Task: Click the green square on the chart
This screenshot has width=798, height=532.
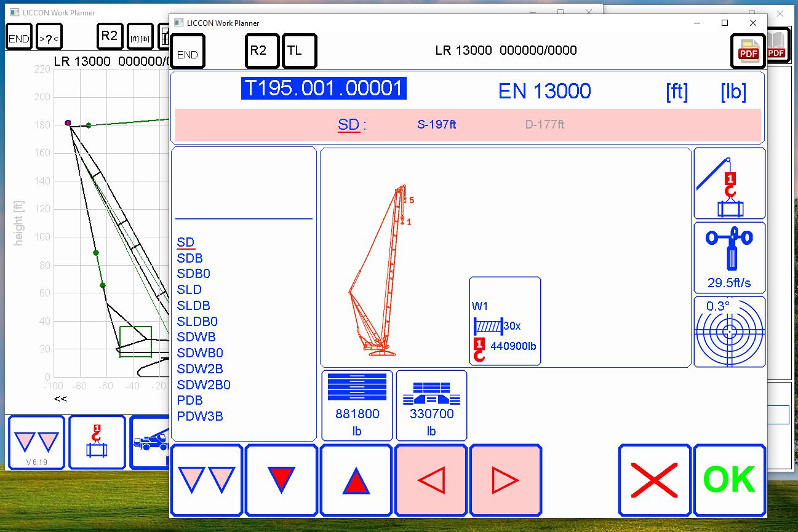Action: coord(135,341)
